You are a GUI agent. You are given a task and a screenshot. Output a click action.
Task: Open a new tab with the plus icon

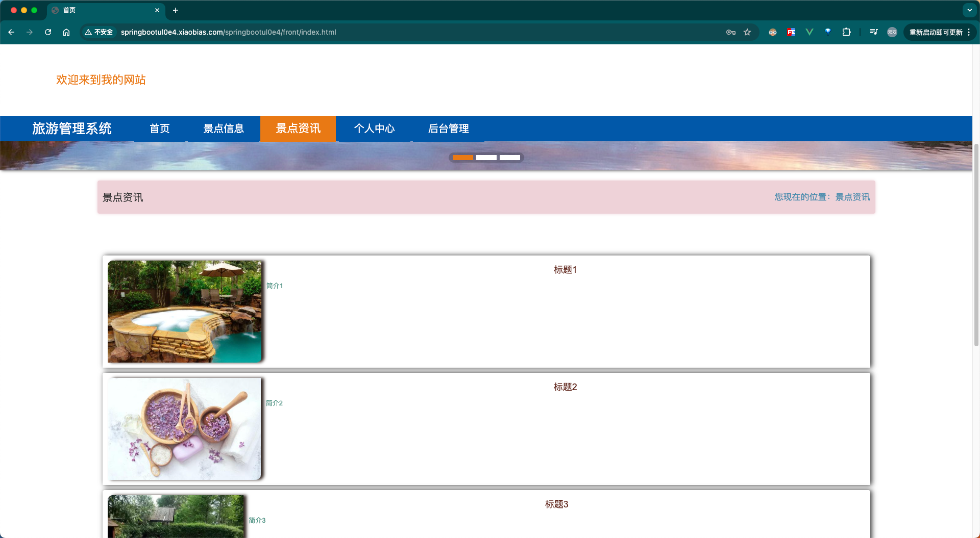click(176, 10)
